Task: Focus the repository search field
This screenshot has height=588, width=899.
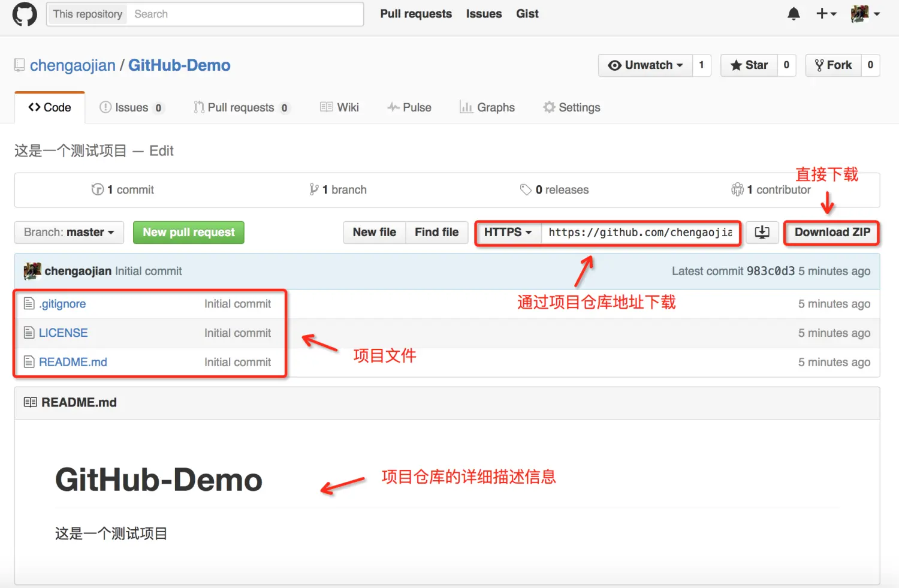Action: [245, 14]
